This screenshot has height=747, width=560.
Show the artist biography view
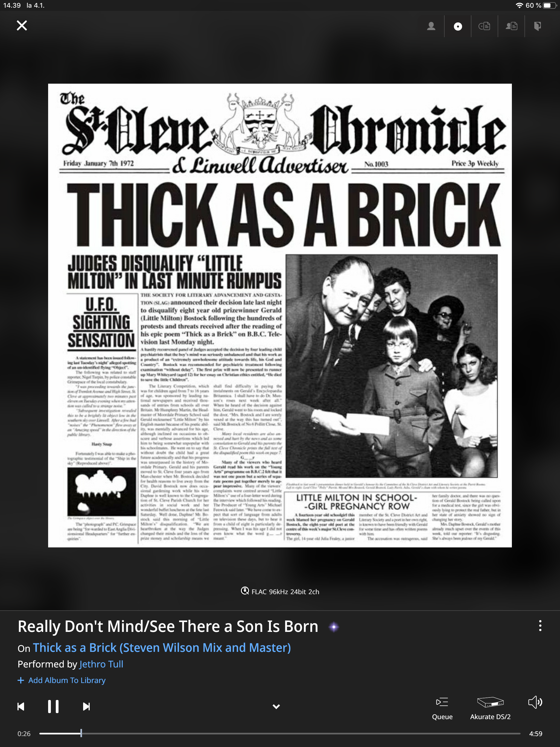click(511, 26)
